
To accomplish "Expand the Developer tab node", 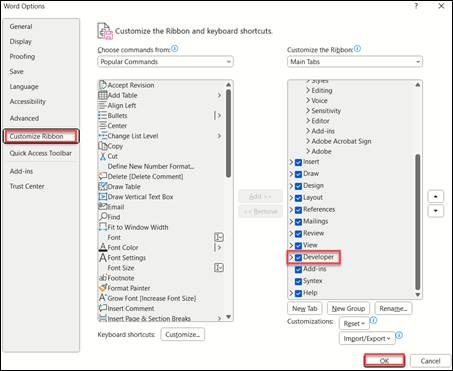I will 291,257.
